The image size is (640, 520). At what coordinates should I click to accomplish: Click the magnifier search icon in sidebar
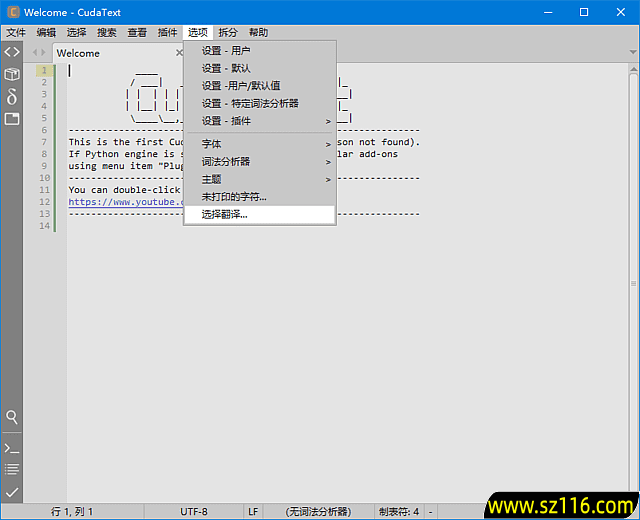tap(12, 417)
